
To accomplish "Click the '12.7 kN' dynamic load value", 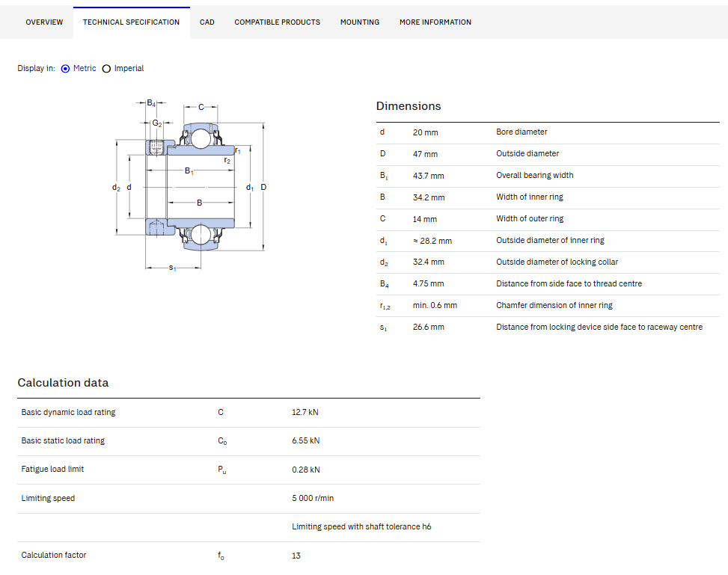I will pyautogui.click(x=305, y=412).
